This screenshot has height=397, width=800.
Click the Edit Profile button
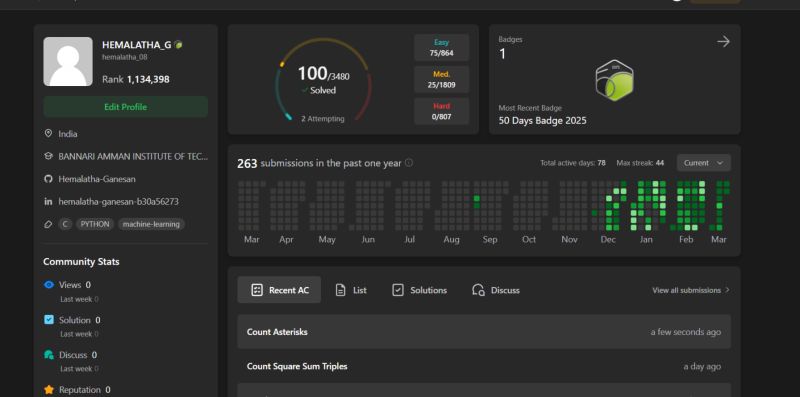point(126,107)
